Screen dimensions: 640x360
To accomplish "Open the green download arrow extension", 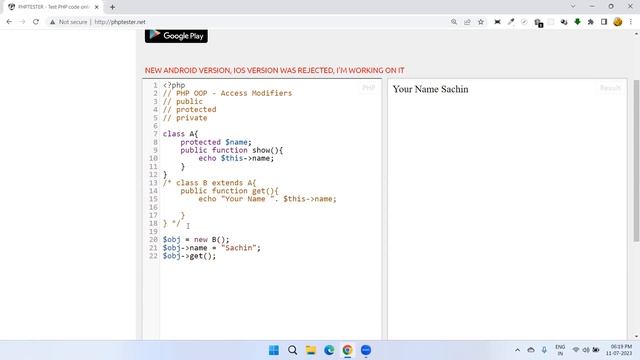I will point(577,22).
